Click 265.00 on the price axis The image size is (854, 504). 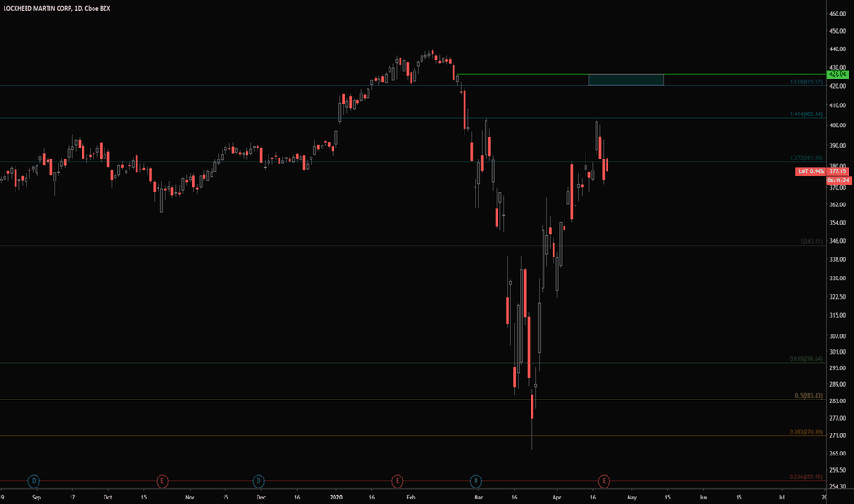[x=838, y=454]
